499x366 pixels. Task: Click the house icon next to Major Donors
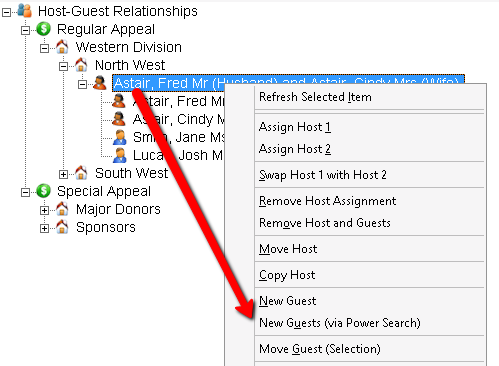tap(62, 209)
